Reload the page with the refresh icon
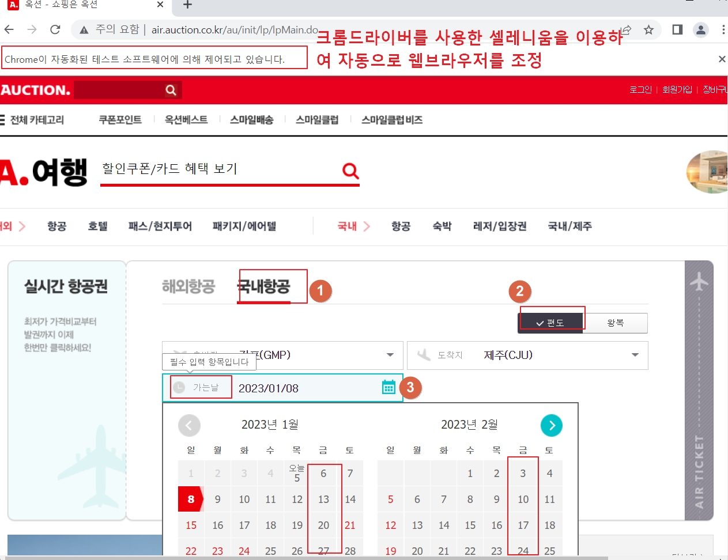728x560 pixels. click(55, 29)
